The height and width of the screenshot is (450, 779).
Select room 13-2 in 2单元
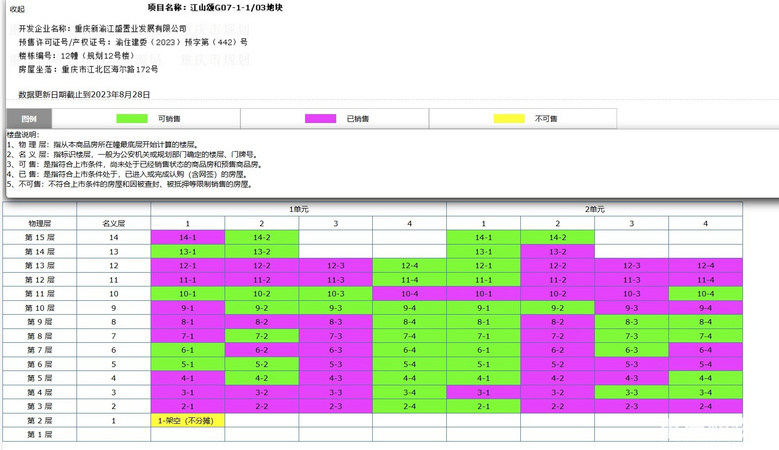pos(557,252)
